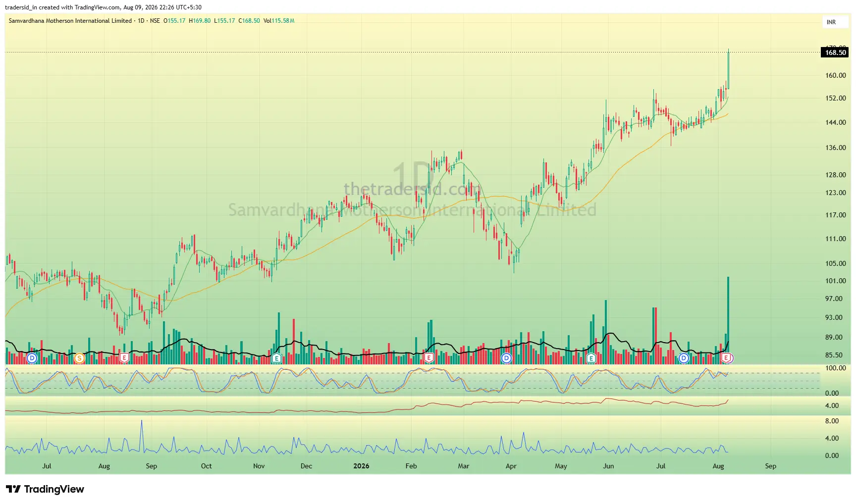Click the 1D interval label in the legend

click(141, 21)
